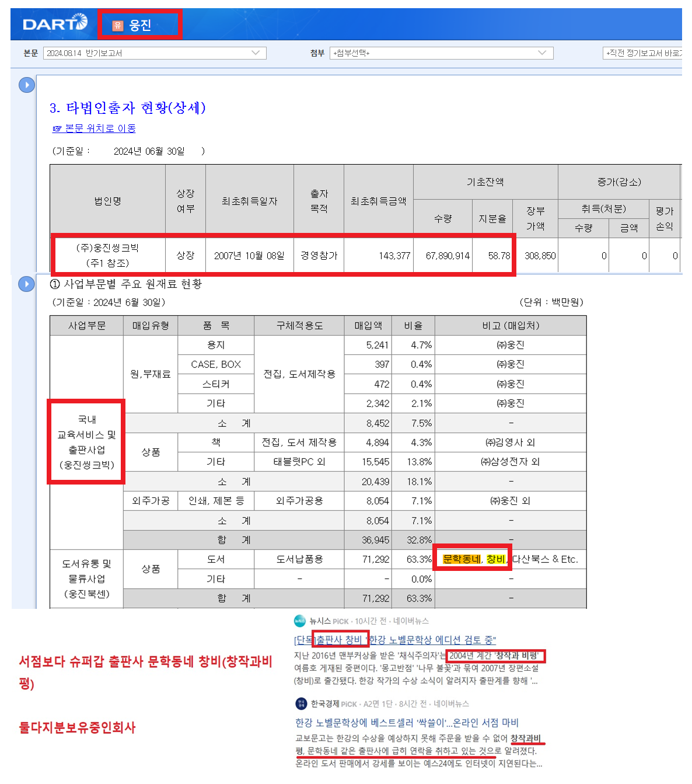Open the 베스트셀러 싹쓸이 온라인 서점 마비 headline
Viewport: 692px width, 784px height.
coord(407,723)
